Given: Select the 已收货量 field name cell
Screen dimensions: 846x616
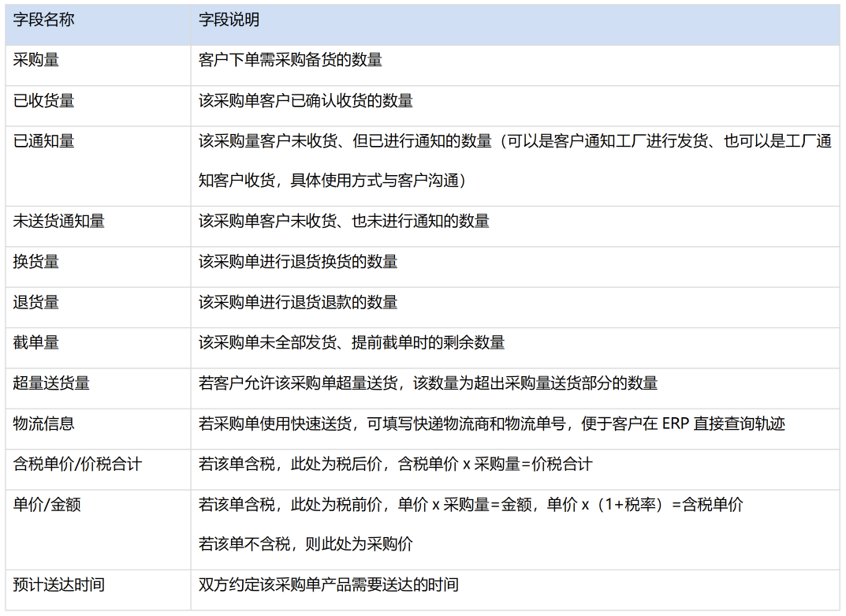Looking at the screenshot, I should click(x=44, y=101).
